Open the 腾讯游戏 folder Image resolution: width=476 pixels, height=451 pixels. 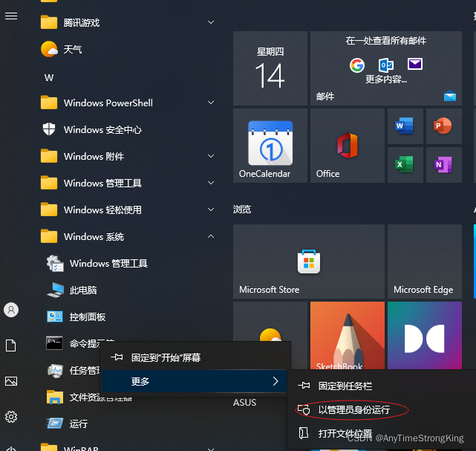(128, 22)
